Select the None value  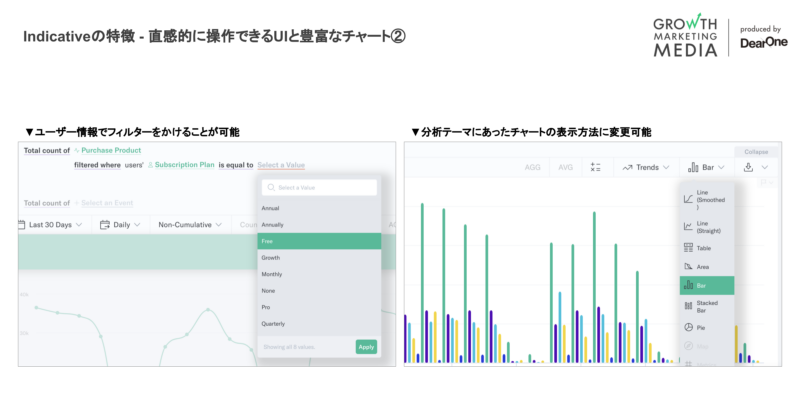319,291
